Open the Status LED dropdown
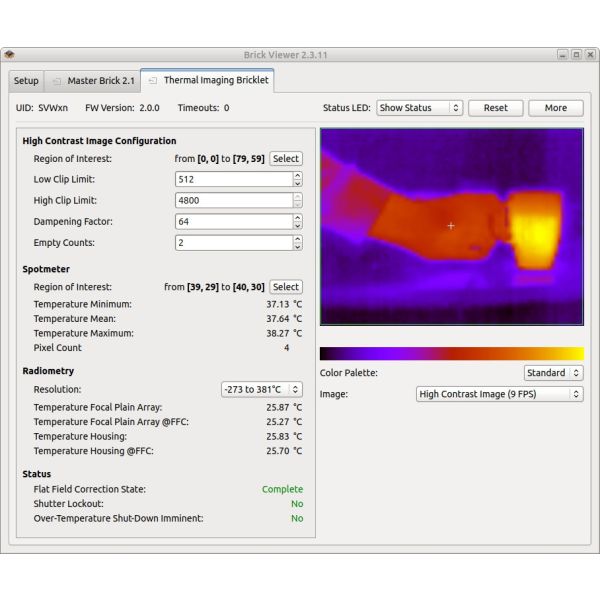This screenshot has width=600, height=600. click(419, 108)
